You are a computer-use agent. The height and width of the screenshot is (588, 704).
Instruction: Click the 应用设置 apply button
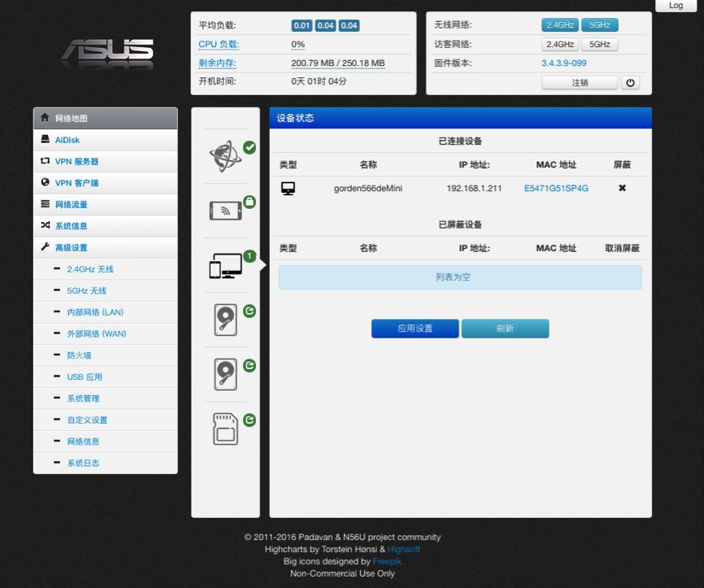415,329
